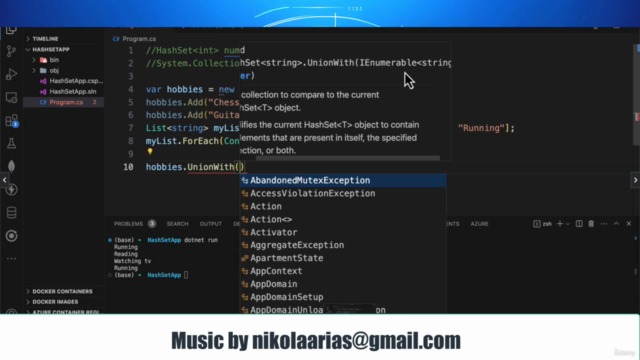Viewport: 640px width, 360px height.
Task: Open new terminal launch profile dropdown
Action: pos(568,224)
